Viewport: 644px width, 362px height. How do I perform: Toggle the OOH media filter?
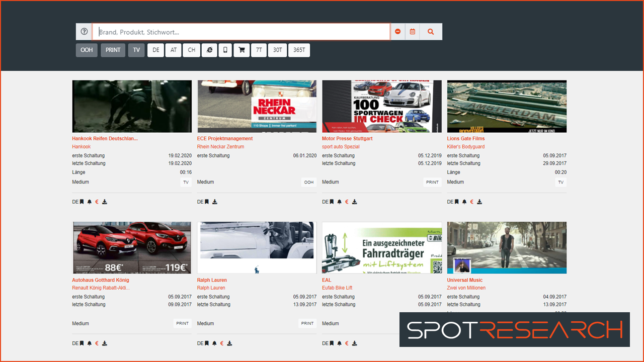pos(87,50)
